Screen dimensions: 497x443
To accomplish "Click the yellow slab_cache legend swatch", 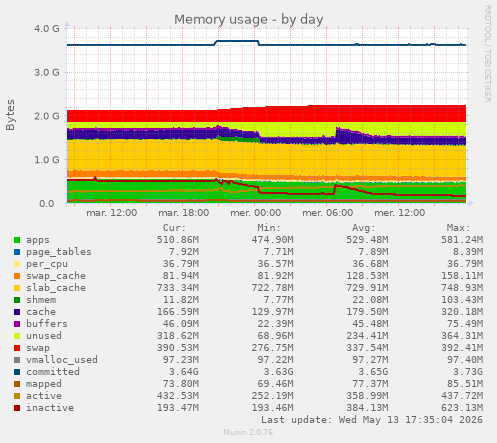I will [17, 288].
